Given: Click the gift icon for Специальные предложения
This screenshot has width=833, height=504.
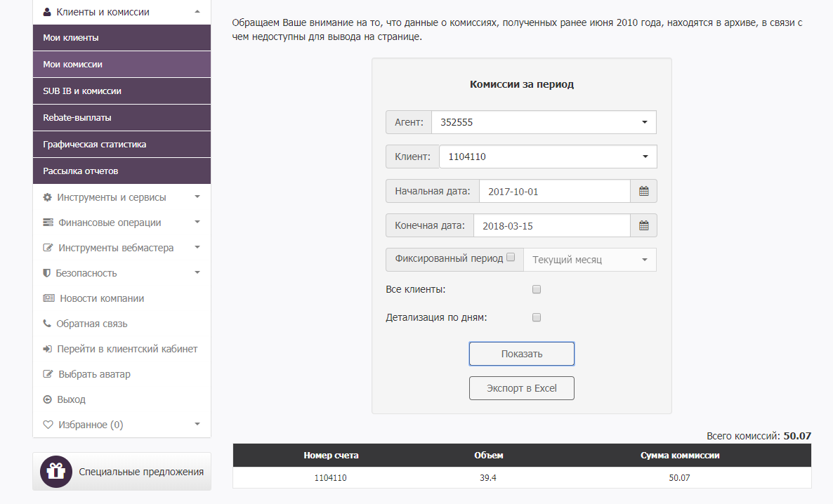Looking at the screenshot, I should tap(55, 472).
